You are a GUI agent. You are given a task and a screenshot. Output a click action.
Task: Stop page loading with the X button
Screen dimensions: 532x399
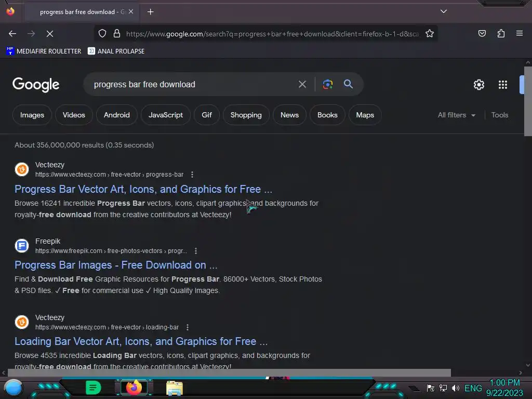pos(50,34)
